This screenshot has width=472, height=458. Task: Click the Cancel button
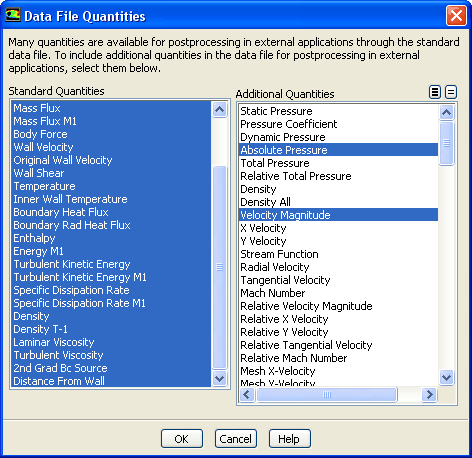click(x=236, y=439)
